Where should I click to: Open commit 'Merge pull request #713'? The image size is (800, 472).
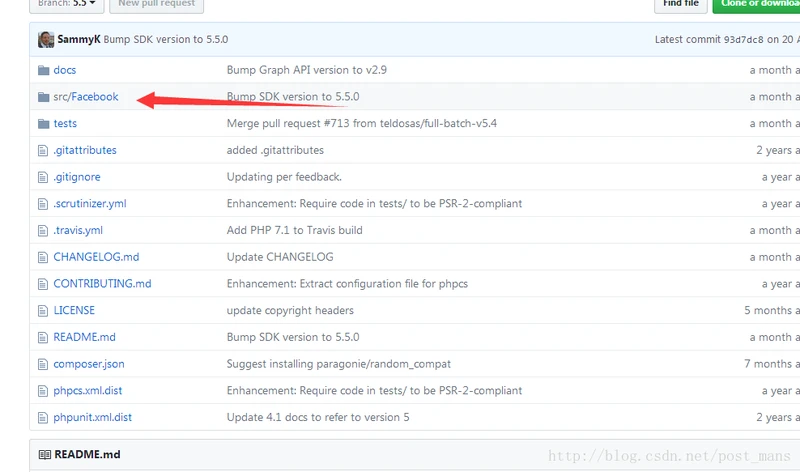(362, 123)
